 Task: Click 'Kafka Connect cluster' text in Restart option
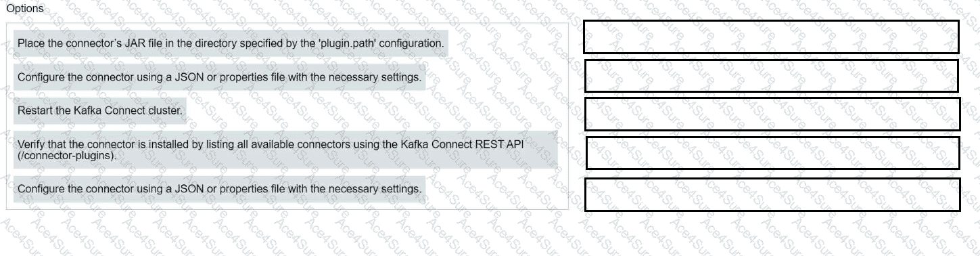point(128,110)
